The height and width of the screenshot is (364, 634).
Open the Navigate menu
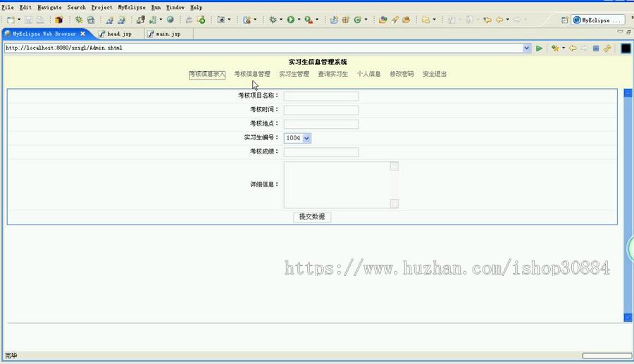click(x=49, y=7)
